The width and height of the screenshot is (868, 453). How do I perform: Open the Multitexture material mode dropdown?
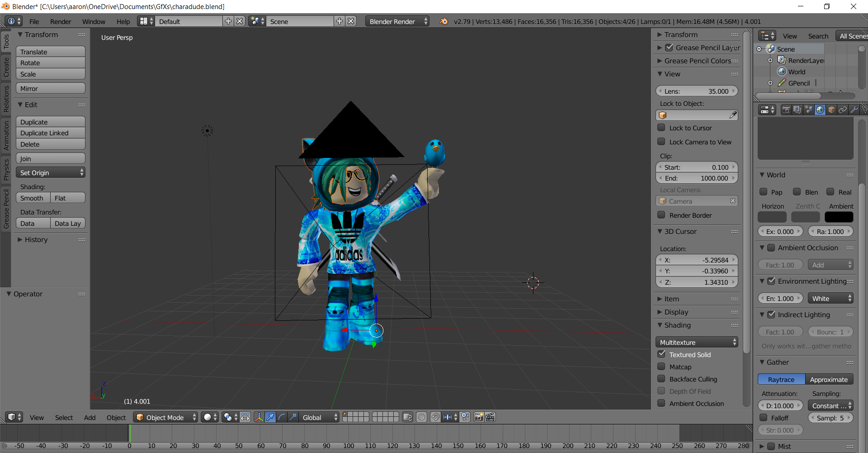click(x=697, y=342)
